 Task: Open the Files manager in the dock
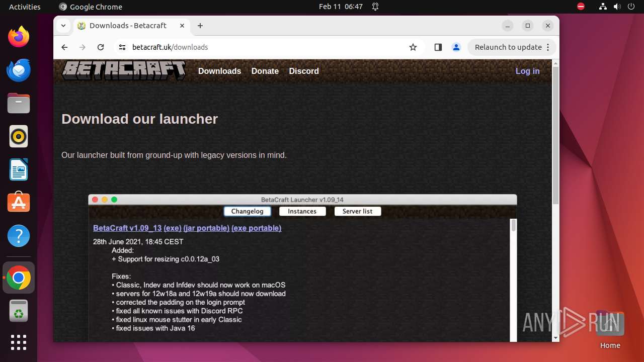tap(19, 103)
